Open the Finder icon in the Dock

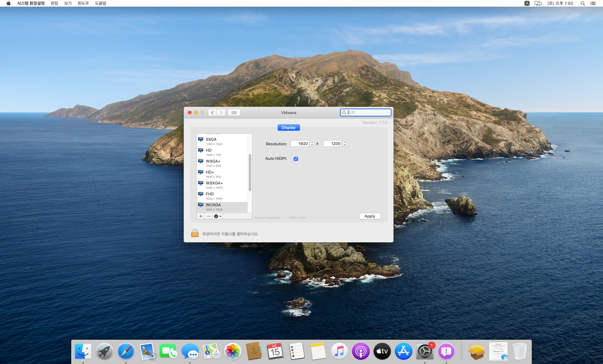pos(83,351)
